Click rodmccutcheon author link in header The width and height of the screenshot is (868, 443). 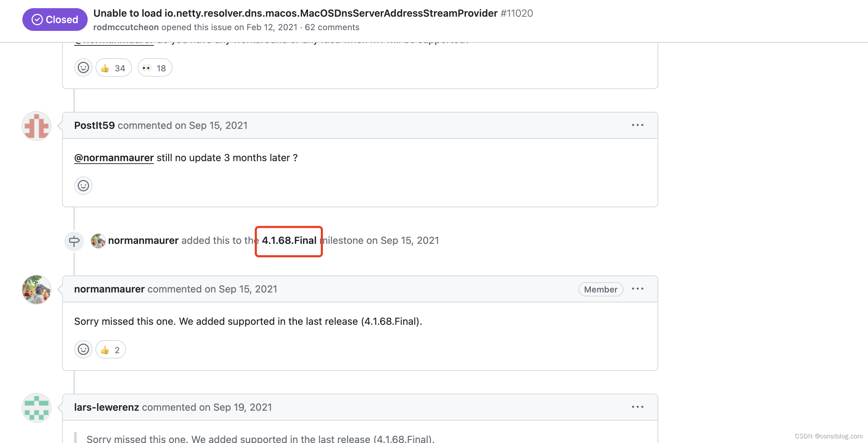coord(126,27)
